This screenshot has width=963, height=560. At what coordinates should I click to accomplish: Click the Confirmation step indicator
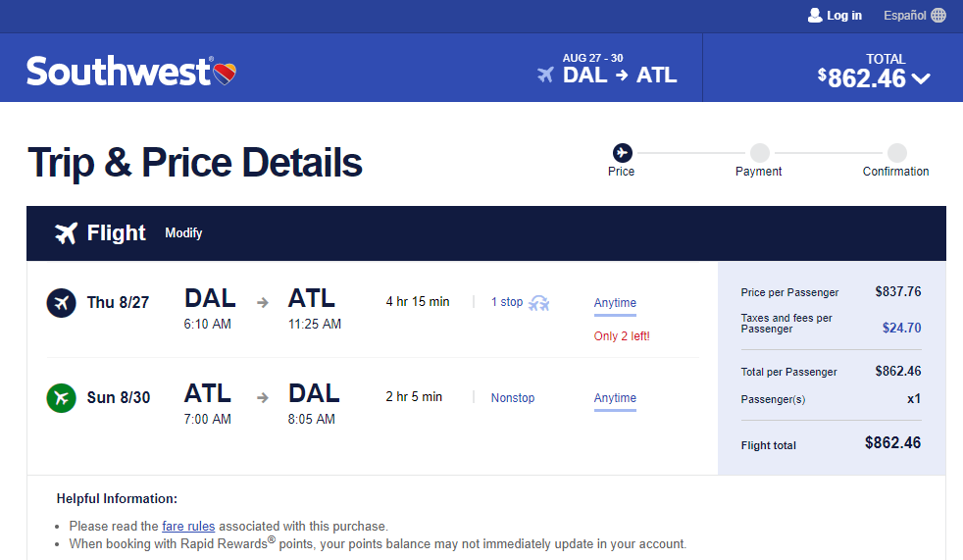click(896, 153)
